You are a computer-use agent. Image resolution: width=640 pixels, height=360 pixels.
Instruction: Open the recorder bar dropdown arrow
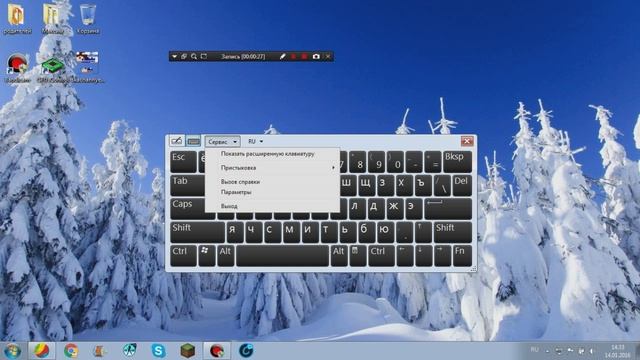(x=174, y=56)
